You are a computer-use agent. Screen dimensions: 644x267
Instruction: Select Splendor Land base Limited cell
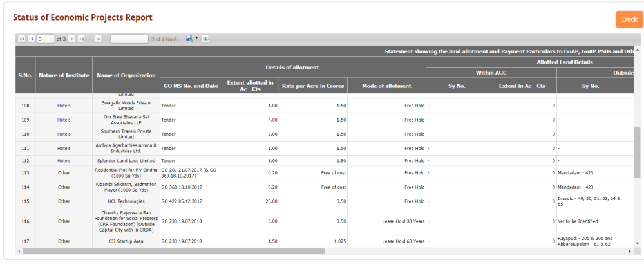pyautogui.click(x=126, y=160)
